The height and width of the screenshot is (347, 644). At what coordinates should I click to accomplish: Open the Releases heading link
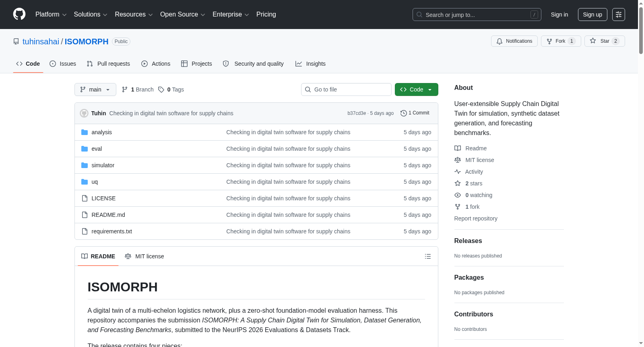[x=468, y=241]
